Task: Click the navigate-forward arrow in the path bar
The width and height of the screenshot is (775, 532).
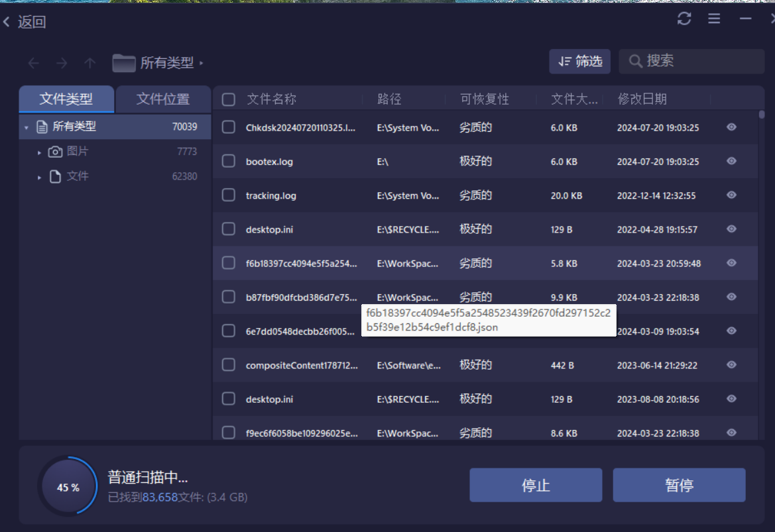Action: click(62, 63)
